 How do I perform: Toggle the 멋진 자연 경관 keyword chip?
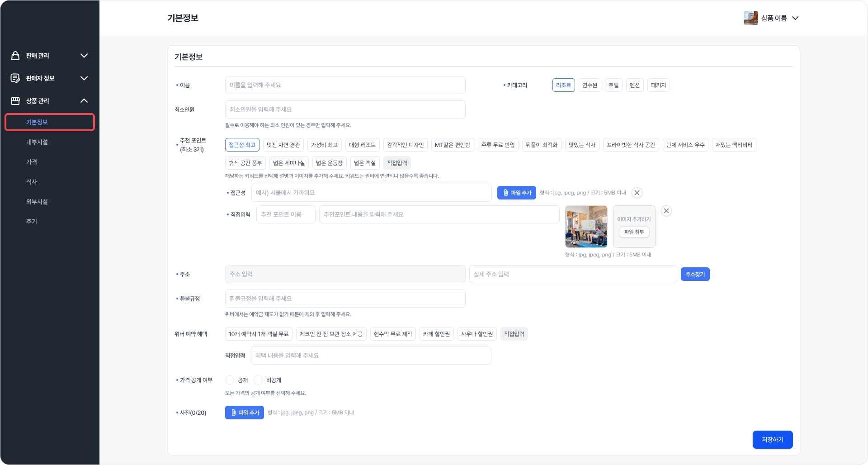point(283,145)
